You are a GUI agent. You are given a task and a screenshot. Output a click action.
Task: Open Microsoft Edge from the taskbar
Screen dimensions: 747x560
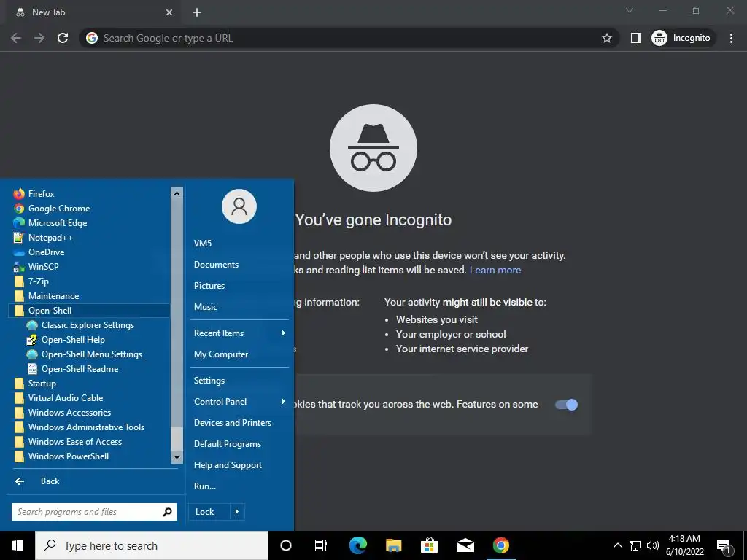pyautogui.click(x=357, y=545)
